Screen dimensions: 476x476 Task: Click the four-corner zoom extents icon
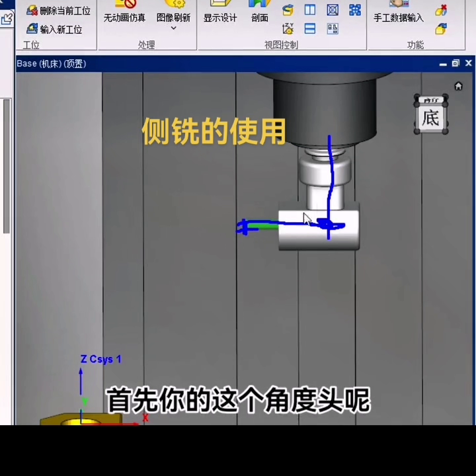[355, 10]
